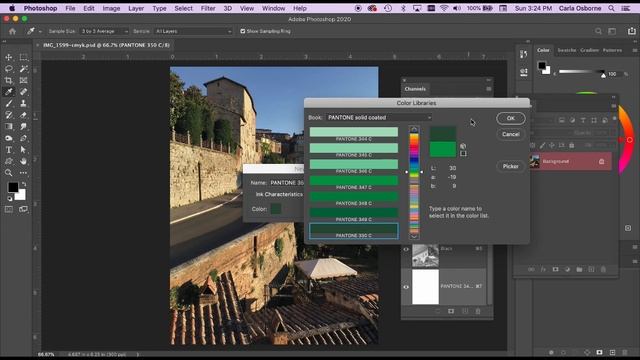Viewport: 640px width, 360px height.
Task: Open the History panel icon
Action: pyautogui.click(x=523, y=54)
